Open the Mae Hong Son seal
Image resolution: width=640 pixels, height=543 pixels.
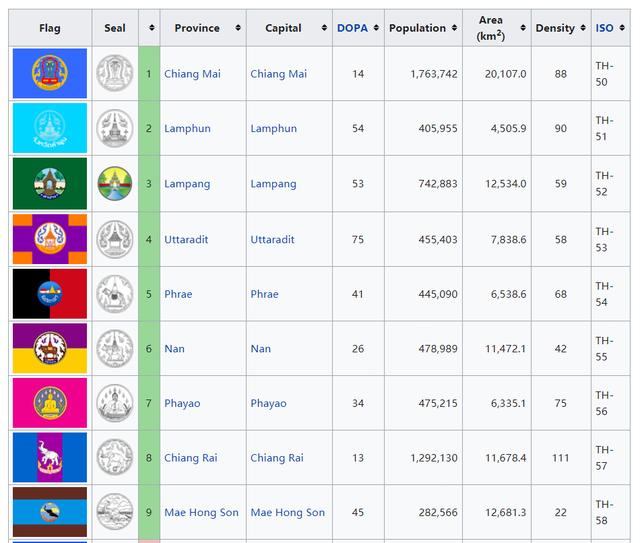(x=115, y=512)
